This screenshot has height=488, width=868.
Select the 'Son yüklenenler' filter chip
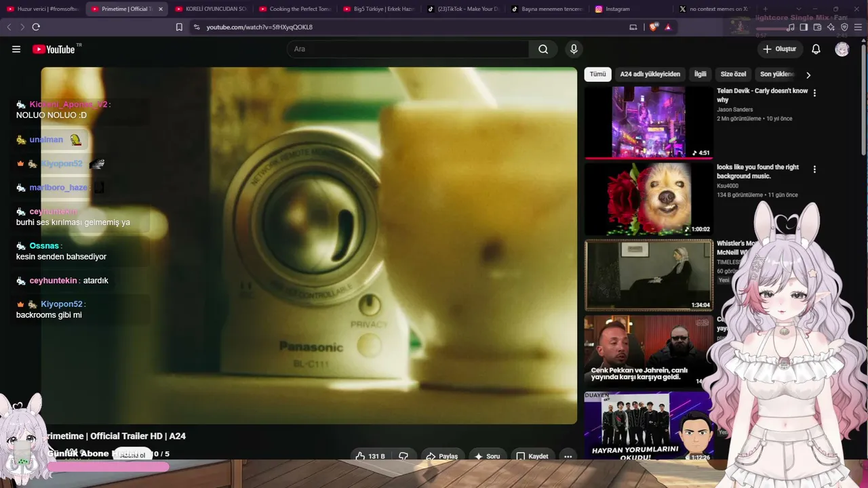pos(776,75)
